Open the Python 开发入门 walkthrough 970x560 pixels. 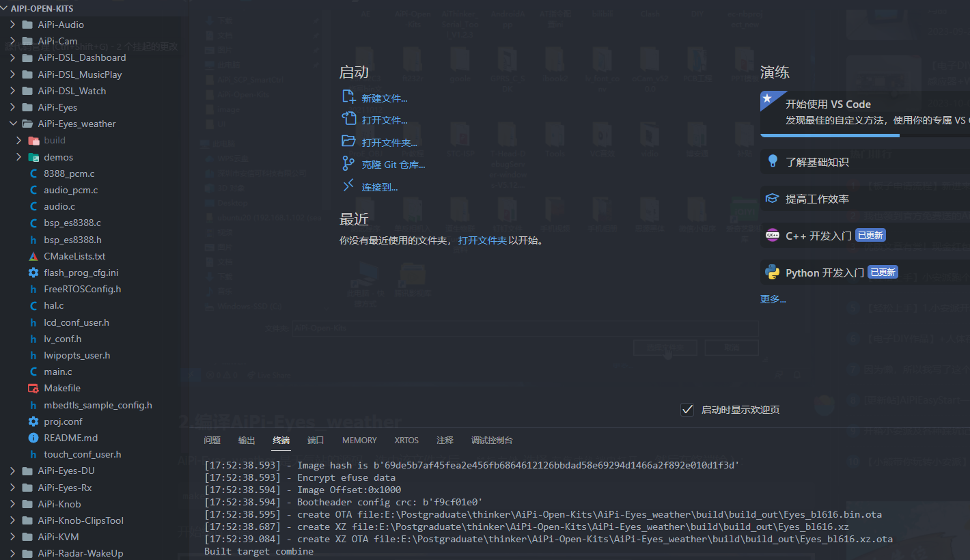(x=865, y=272)
